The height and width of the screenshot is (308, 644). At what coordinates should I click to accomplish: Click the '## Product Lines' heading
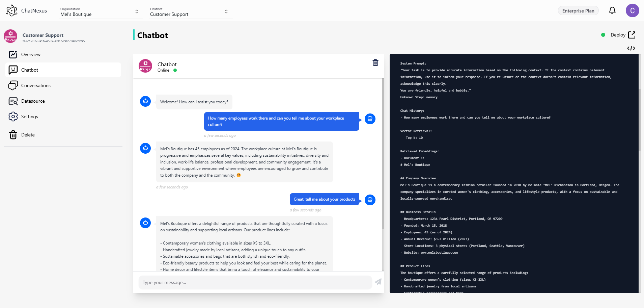[415, 266]
